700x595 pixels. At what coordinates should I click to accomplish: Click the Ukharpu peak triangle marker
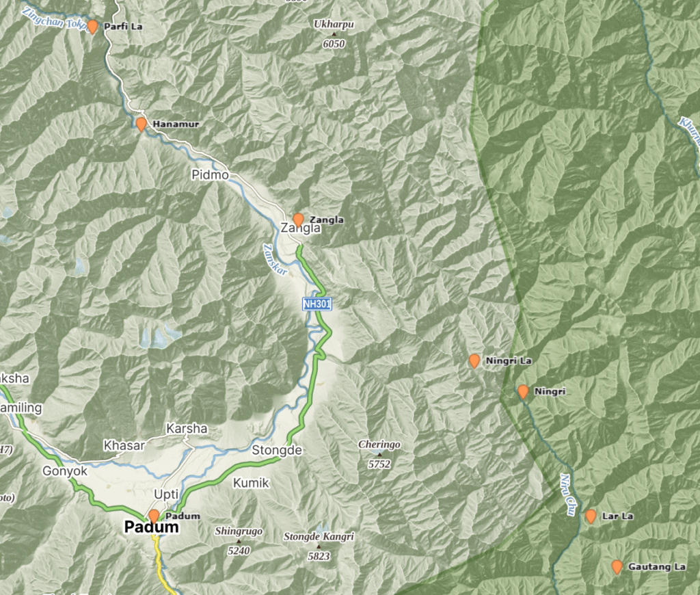coord(334,34)
